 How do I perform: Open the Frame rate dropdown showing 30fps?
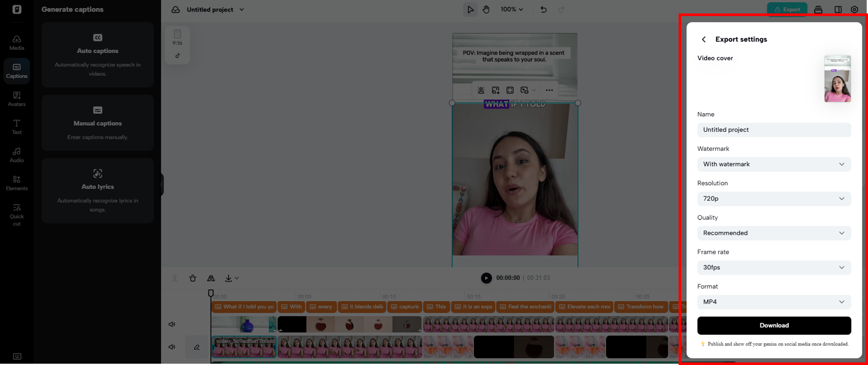(x=774, y=267)
